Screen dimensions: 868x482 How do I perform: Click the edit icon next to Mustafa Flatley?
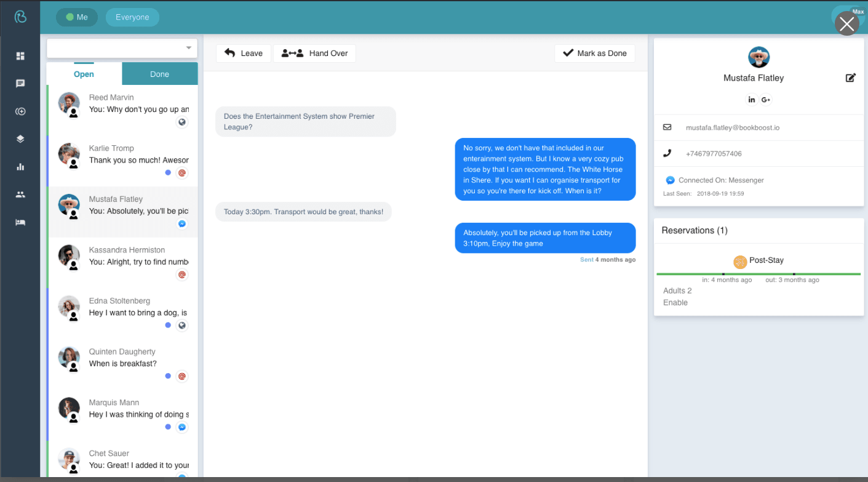point(851,78)
